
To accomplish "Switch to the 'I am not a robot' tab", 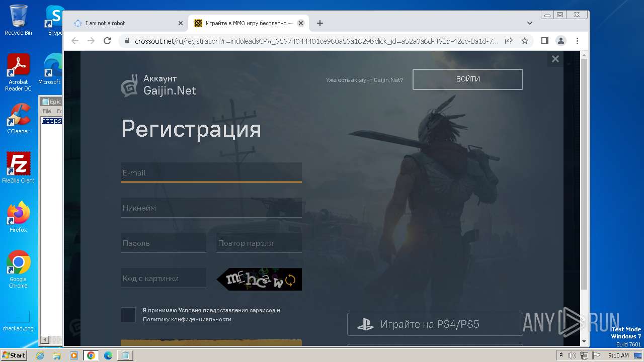I will coord(128,23).
